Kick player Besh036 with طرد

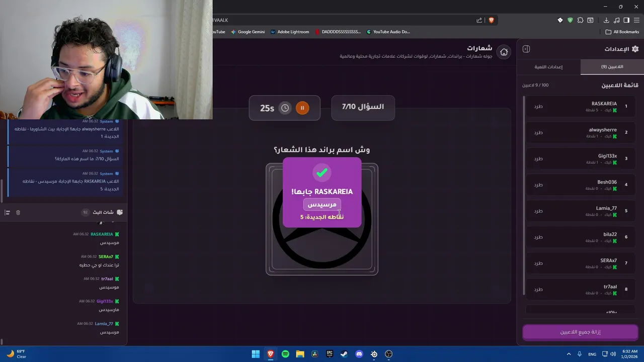click(538, 185)
